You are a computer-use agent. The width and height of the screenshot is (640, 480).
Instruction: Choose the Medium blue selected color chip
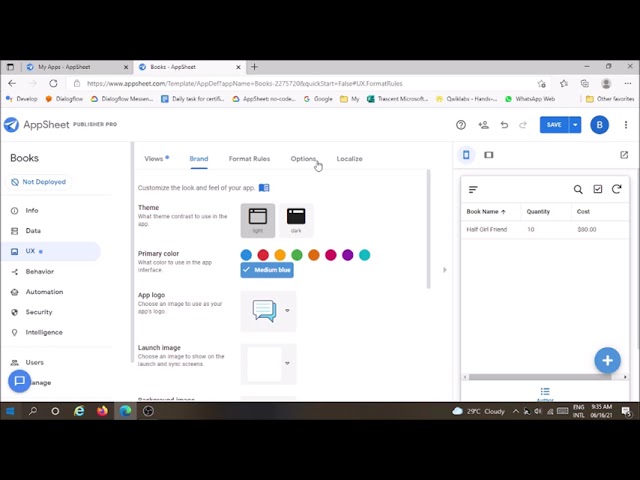coord(267,270)
